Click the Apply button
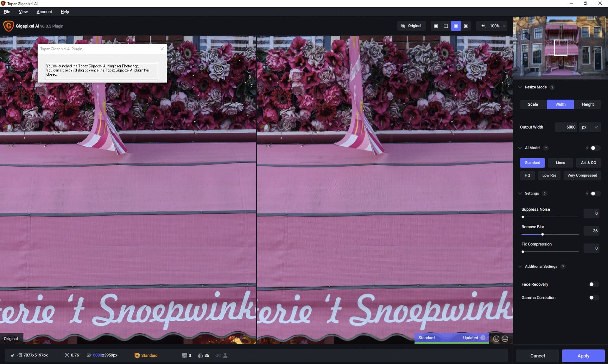This screenshot has height=364, width=608. point(583,355)
